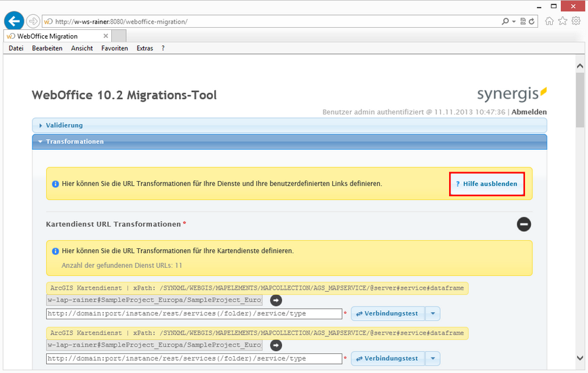Open the Datei menu
The height and width of the screenshot is (373, 588).
[16, 48]
